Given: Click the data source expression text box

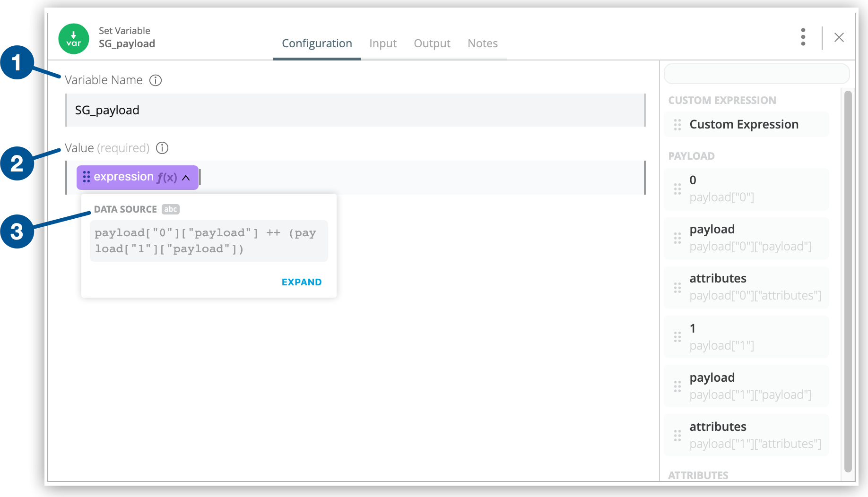Looking at the screenshot, I should click(x=208, y=241).
